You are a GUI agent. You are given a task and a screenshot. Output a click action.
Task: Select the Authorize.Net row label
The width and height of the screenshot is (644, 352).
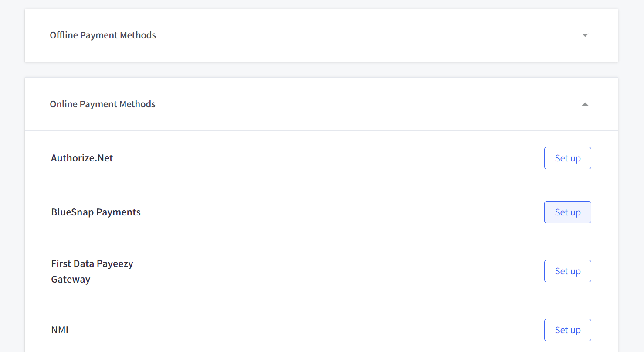click(x=82, y=158)
